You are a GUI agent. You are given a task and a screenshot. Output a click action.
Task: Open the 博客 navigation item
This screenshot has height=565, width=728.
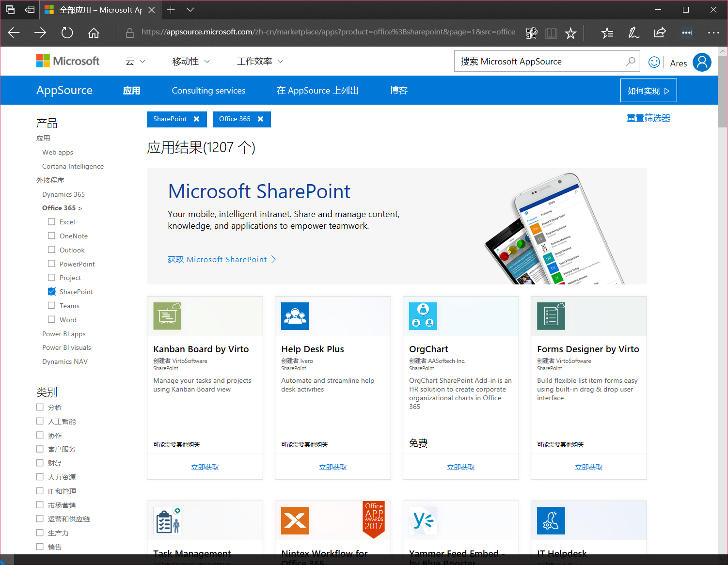click(x=399, y=90)
